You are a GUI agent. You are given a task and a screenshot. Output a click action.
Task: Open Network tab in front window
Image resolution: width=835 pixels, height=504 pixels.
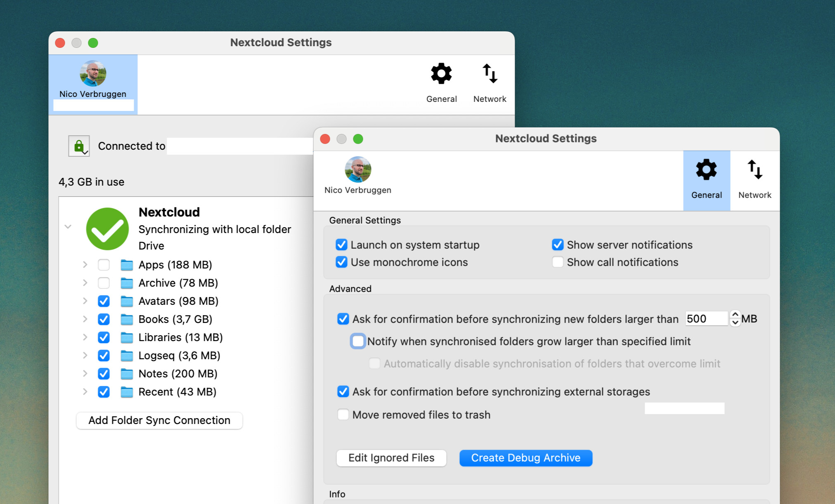[x=755, y=180]
